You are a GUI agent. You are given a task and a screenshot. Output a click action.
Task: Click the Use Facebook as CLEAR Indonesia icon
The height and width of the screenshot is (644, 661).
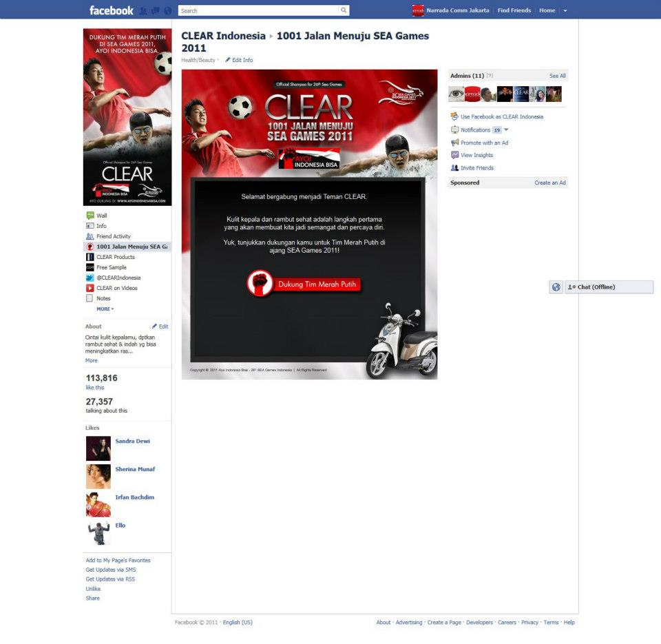[x=454, y=116]
